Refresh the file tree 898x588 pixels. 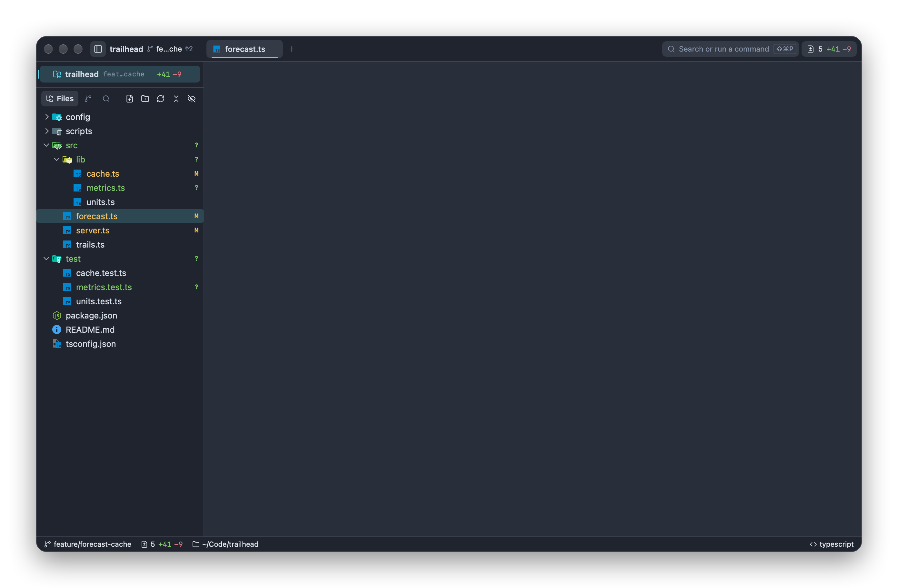coord(160,98)
